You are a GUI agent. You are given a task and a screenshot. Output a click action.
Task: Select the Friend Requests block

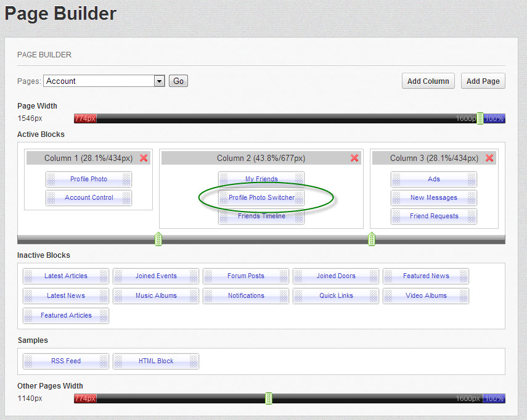click(433, 216)
